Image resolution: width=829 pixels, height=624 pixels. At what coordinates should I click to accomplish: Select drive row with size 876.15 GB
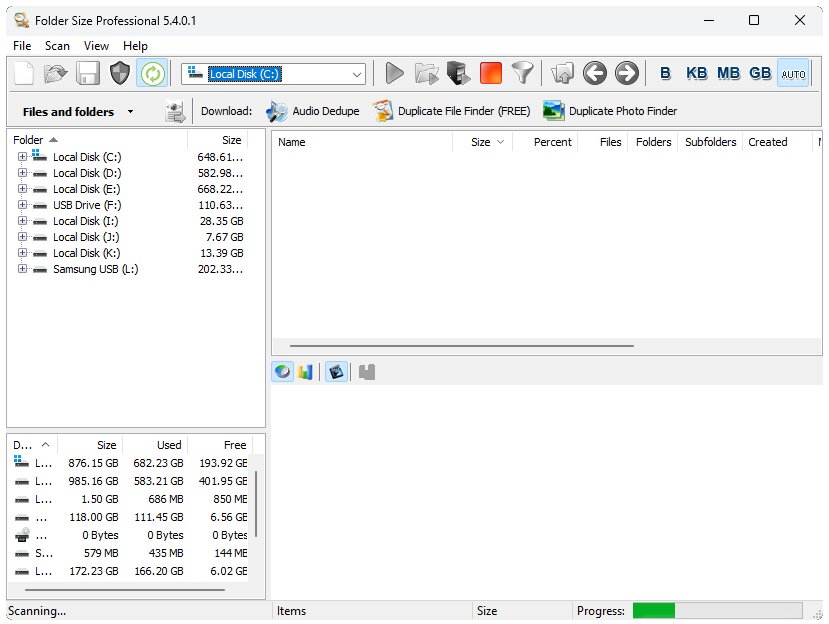[x=130, y=463]
